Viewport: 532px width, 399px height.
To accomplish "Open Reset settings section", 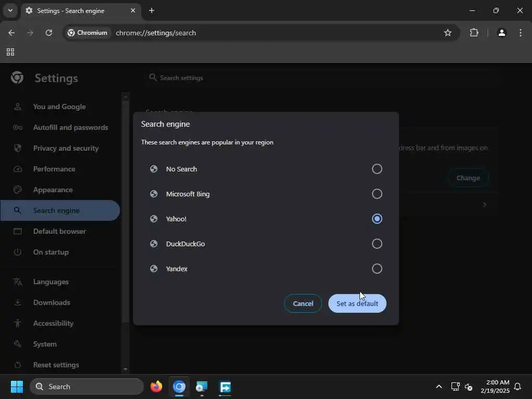I will tap(59, 365).
